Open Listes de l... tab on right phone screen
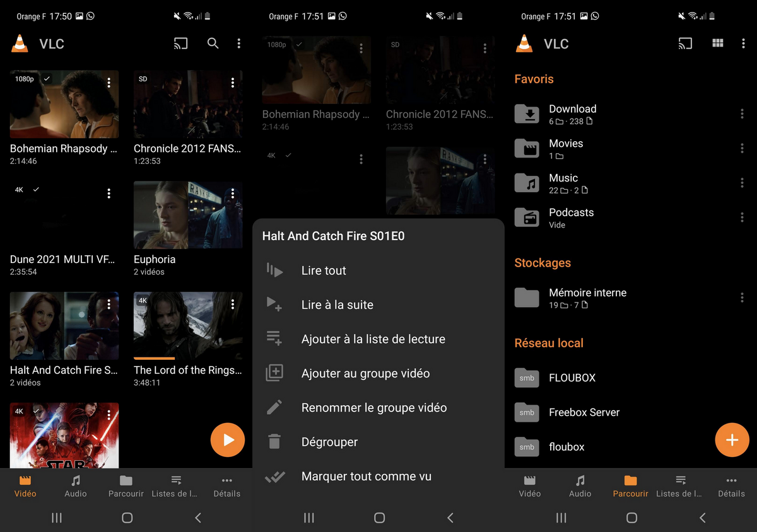This screenshot has width=757, height=532. (x=679, y=486)
